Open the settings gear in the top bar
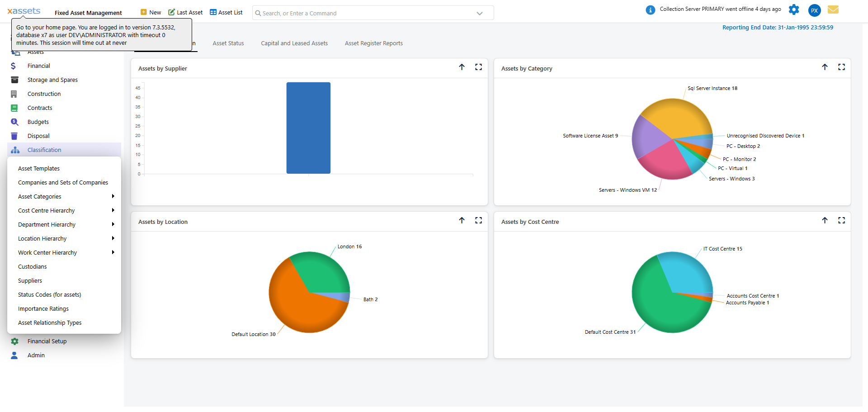 pos(794,9)
